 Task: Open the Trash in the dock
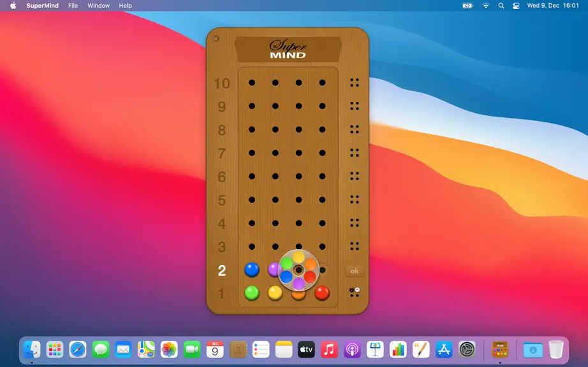point(556,349)
